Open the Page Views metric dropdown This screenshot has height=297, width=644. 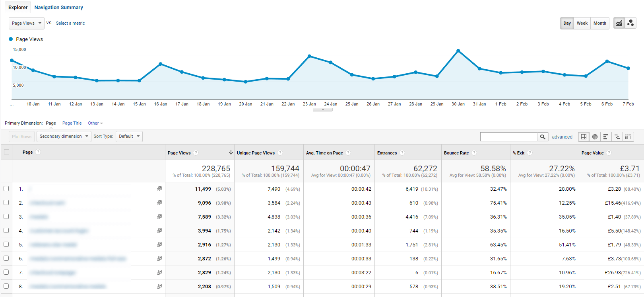pos(26,23)
